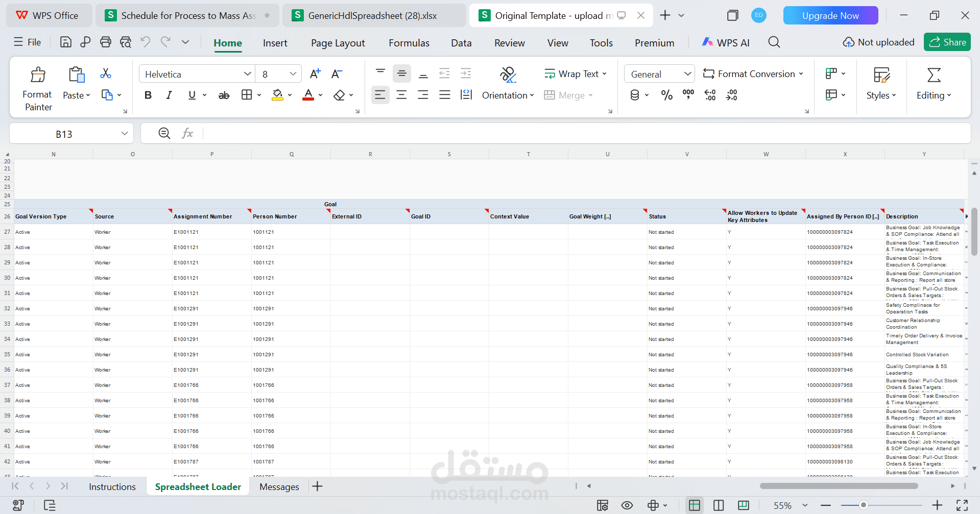Open the Formulas ribbon tab
Screen dimensions: 980x514
pos(409,43)
